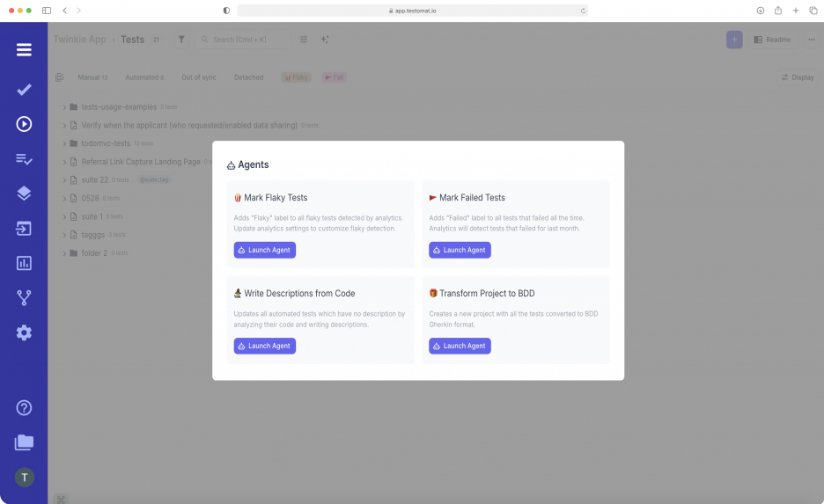The height and width of the screenshot is (504, 824).
Task: Select the Out of sync tab
Action: tap(198, 77)
